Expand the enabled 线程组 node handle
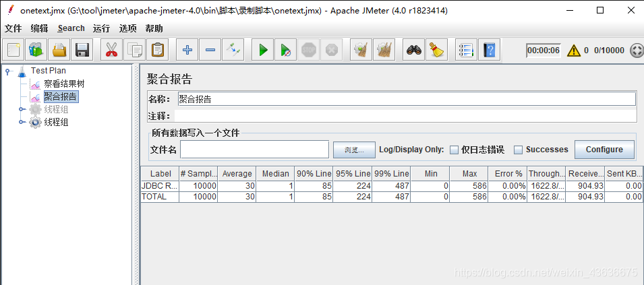The image size is (644, 285). click(x=22, y=122)
